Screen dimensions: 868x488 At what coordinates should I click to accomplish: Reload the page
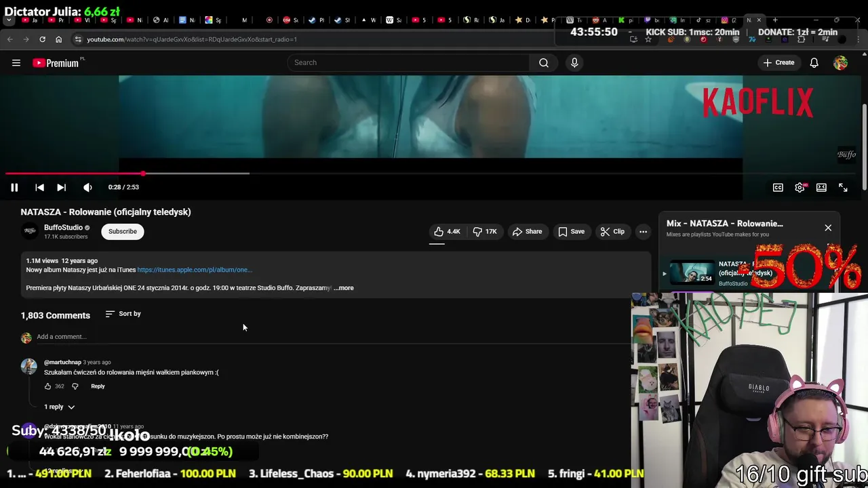coord(42,39)
